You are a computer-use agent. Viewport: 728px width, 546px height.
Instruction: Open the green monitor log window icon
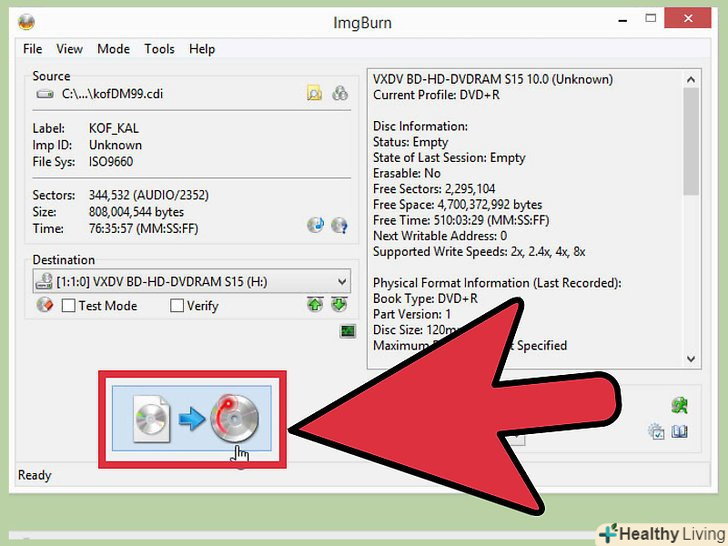coord(348,331)
